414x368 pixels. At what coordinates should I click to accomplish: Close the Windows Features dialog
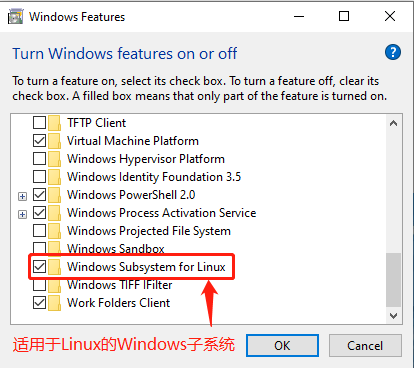pos(390,16)
